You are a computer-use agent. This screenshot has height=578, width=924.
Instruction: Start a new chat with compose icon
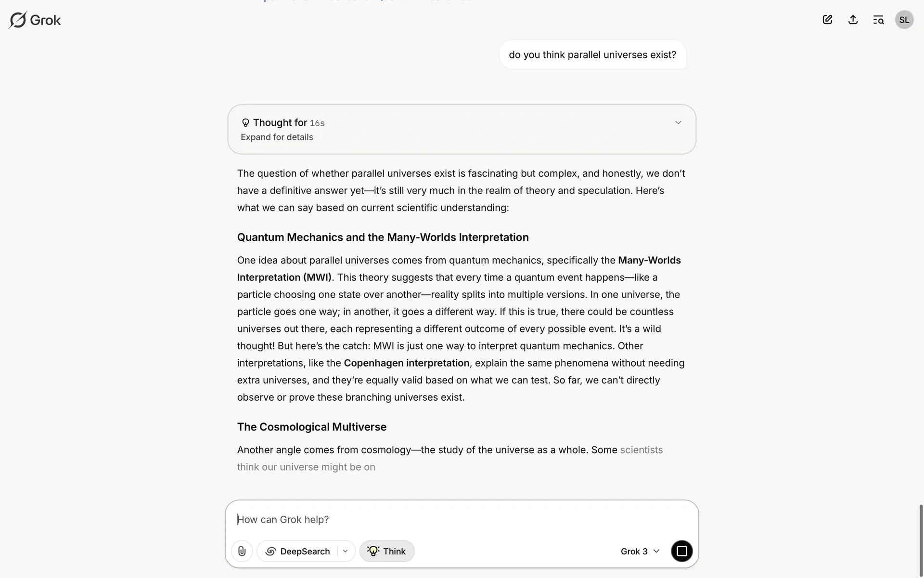click(827, 20)
